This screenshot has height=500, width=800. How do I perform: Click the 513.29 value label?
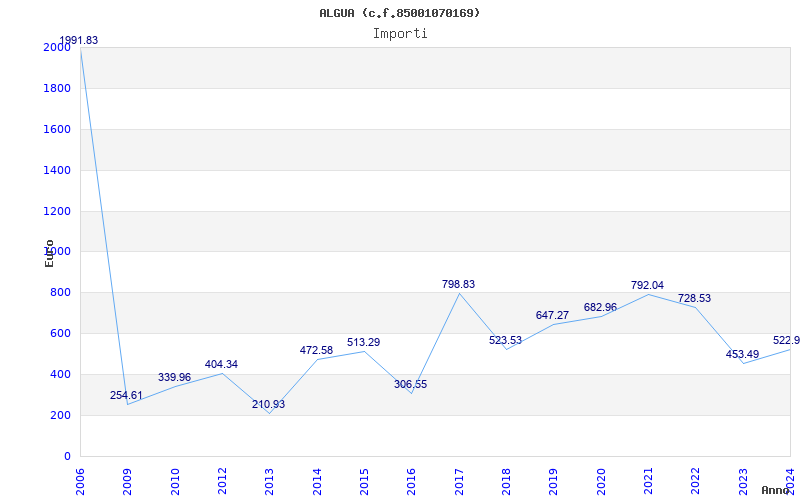click(x=363, y=343)
